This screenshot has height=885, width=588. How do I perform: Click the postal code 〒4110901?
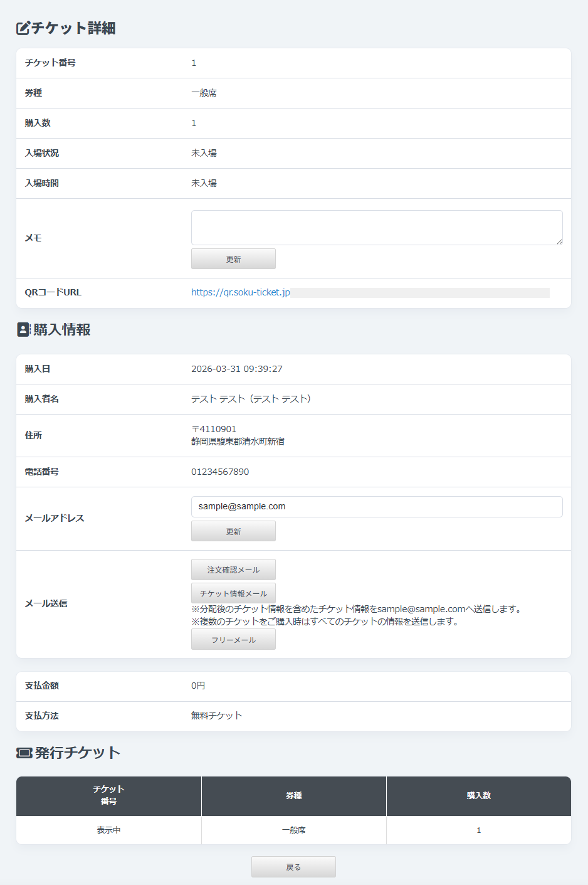coord(214,429)
